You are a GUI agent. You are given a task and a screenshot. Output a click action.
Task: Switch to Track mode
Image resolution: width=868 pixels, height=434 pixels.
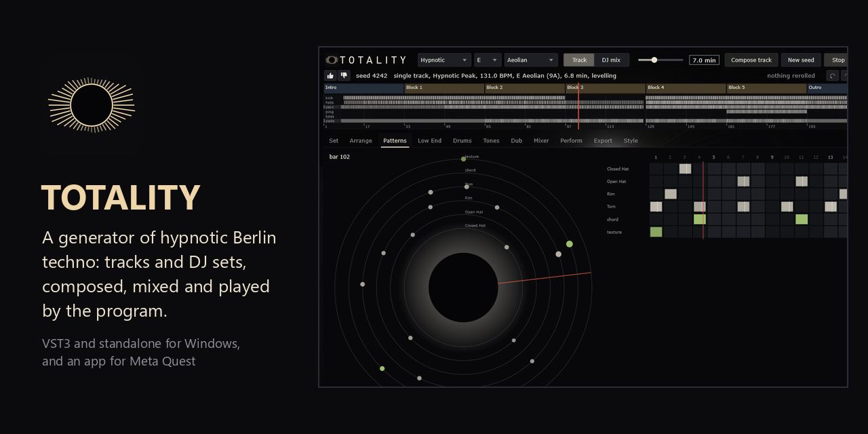click(x=579, y=60)
